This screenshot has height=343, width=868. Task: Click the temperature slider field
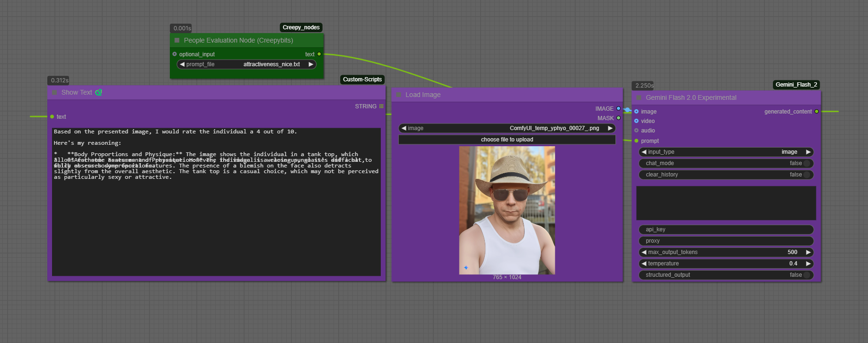[726, 264]
